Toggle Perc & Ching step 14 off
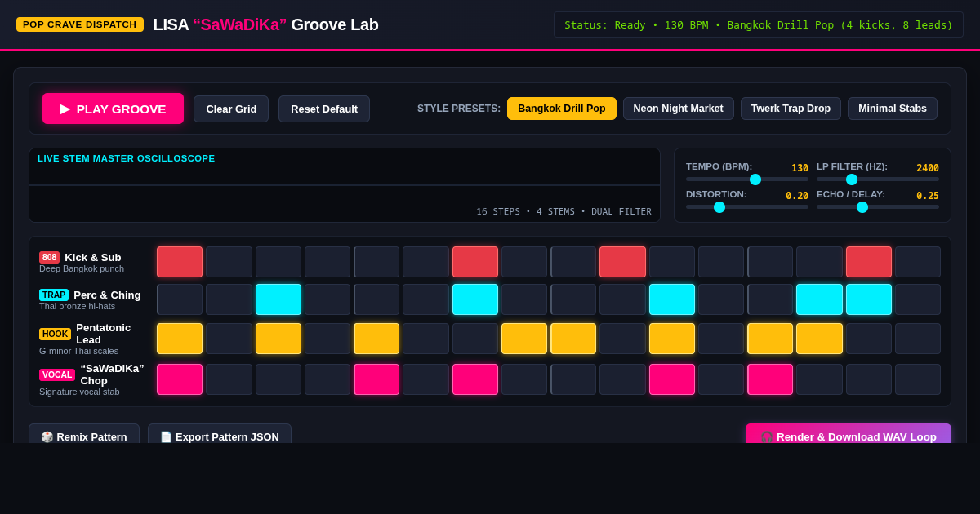Image resolution: width=980 pixels, height=514 pixels. (819, 299)
